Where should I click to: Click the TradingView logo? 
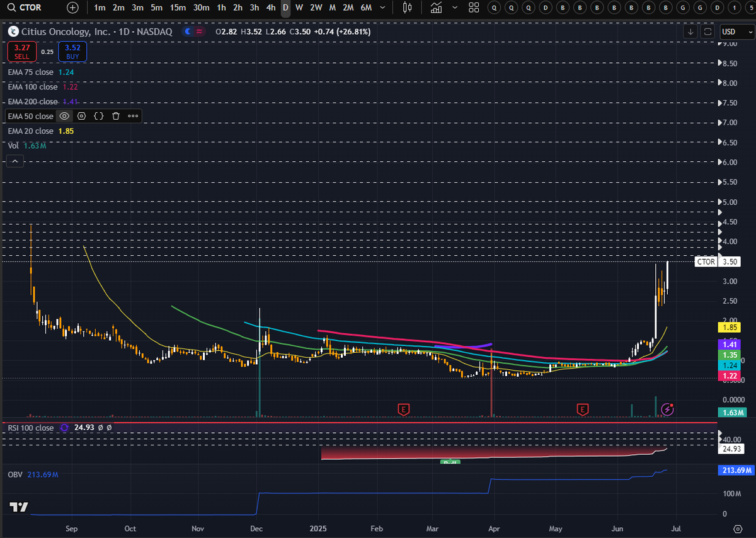click(19, 507)
